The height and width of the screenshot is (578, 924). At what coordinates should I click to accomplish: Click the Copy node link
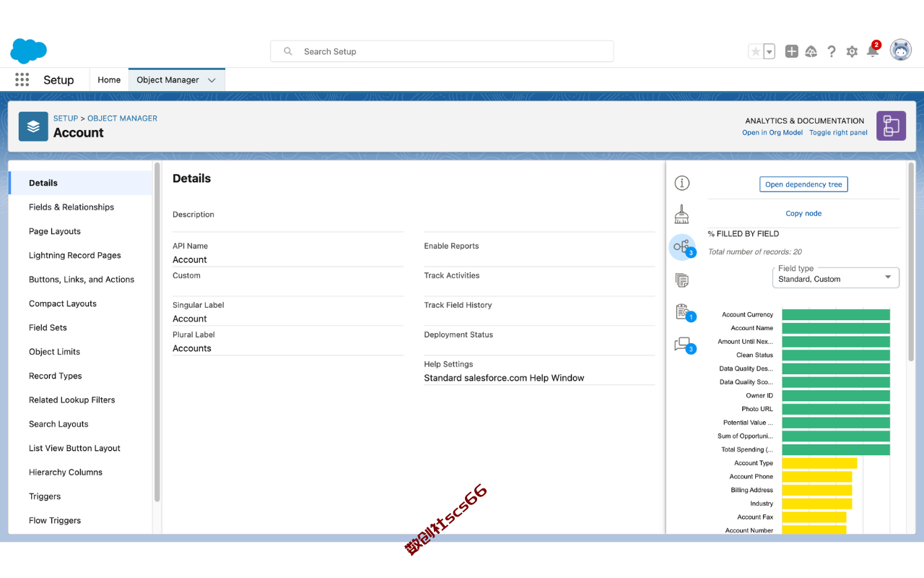coord(803,213)
